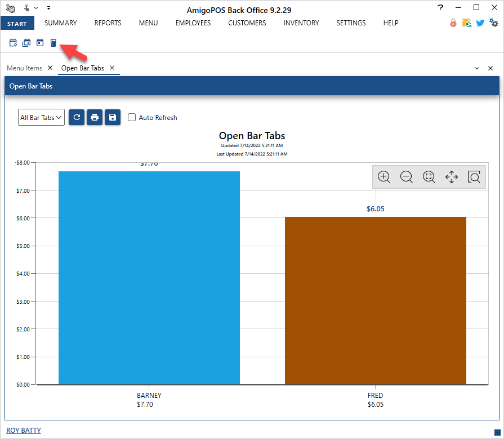Open the quick access toolbar dropdown arrow
The width and height of the screenshot is (504, 439).
coord(48,8)
